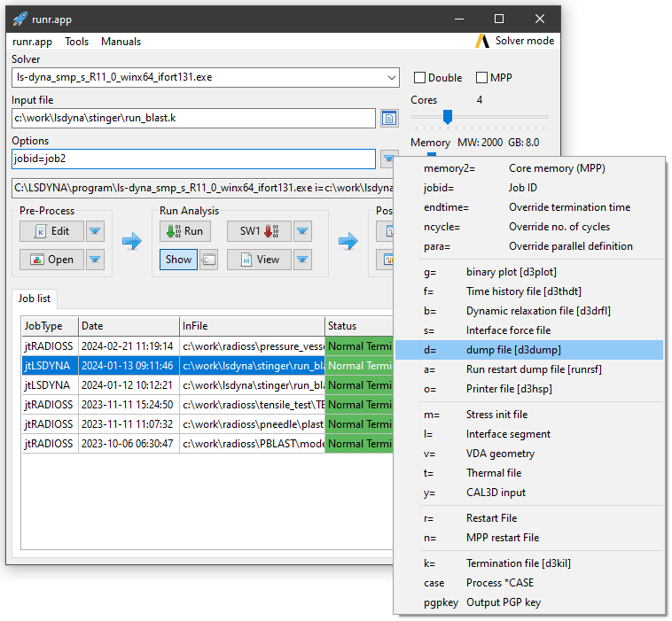Image resolution: width=672 pixels, height=621 pixels.
Task: Expand dropdown arrow next to Edit
Action: tap(95, 231)
